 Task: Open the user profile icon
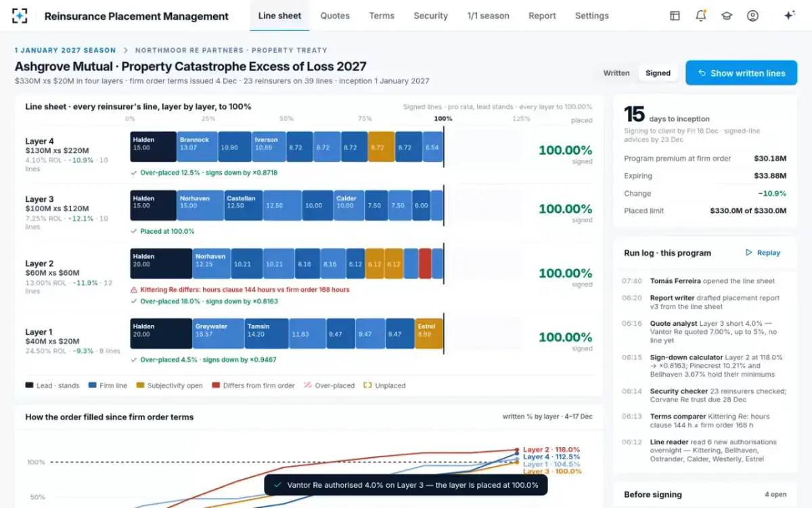[752, 16]
